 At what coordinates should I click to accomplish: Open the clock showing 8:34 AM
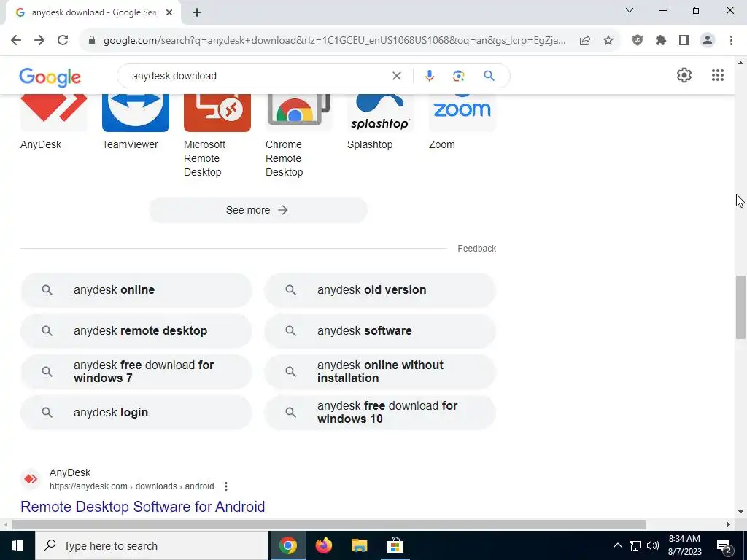[684, 545]
